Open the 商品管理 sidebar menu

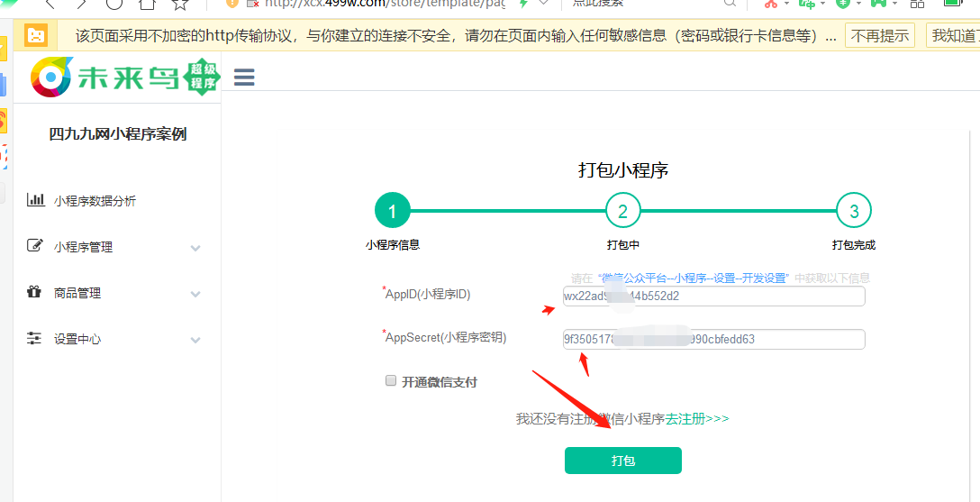click(x=77, y=293)
